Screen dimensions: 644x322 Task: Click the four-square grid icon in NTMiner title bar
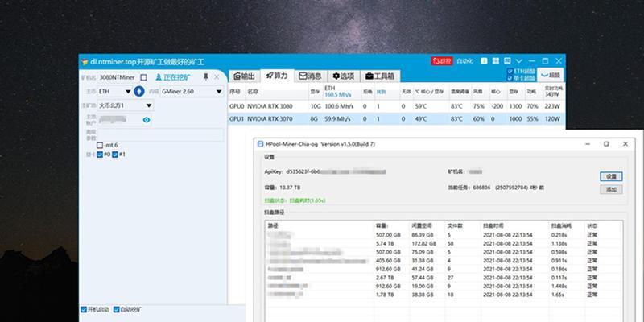coord(496,61)
